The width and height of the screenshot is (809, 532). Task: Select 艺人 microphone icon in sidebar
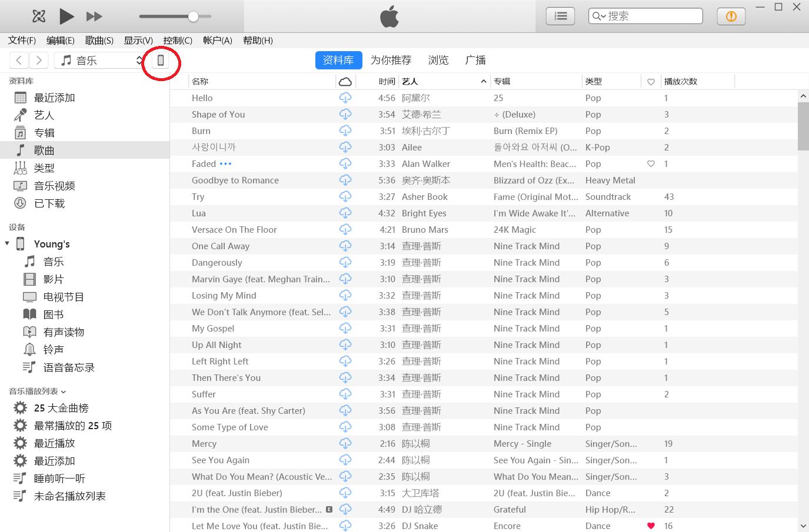tap(21, 115)
